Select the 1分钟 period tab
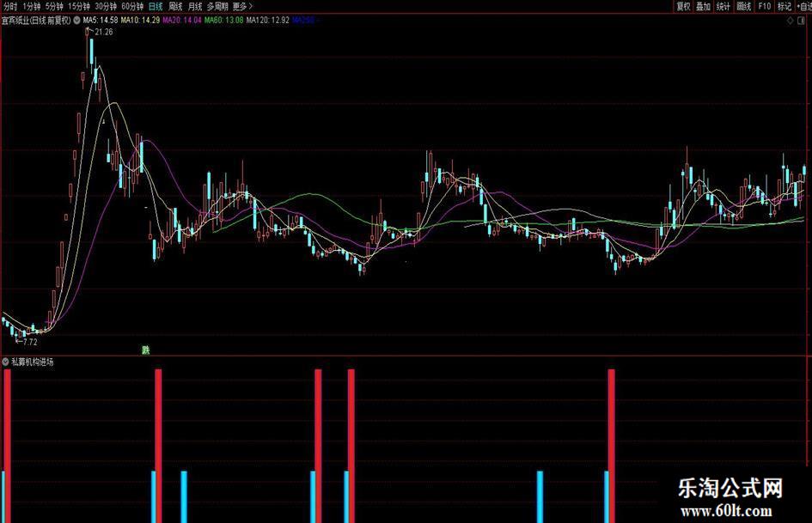This screenshot has height=523, width=812. [x=31, y=6]
